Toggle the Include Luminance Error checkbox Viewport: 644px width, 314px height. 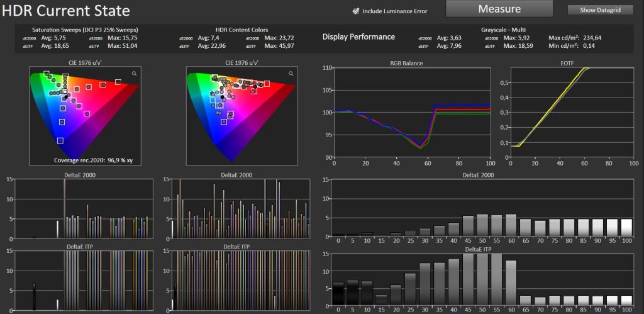click(356, 11)
